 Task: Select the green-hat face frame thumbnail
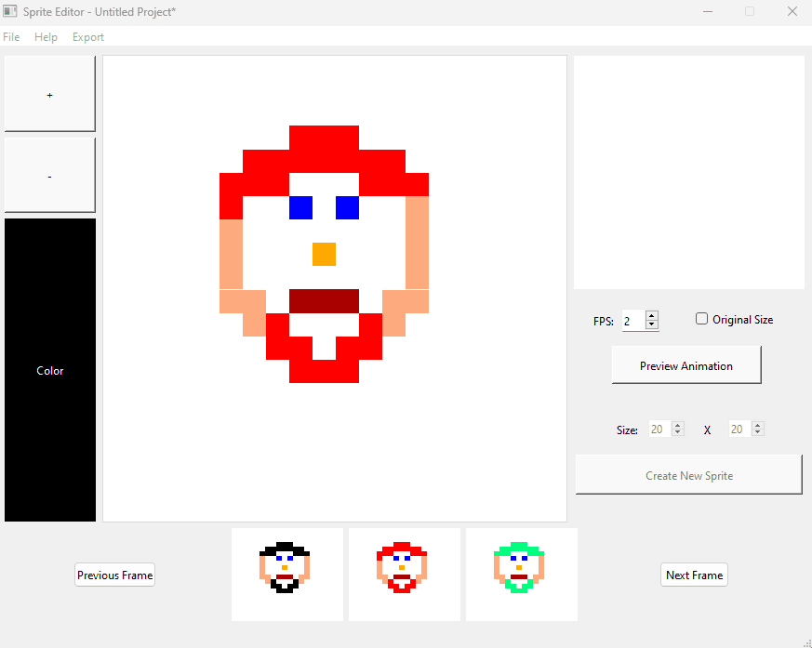pyautogui.click(x=522, y=574)
